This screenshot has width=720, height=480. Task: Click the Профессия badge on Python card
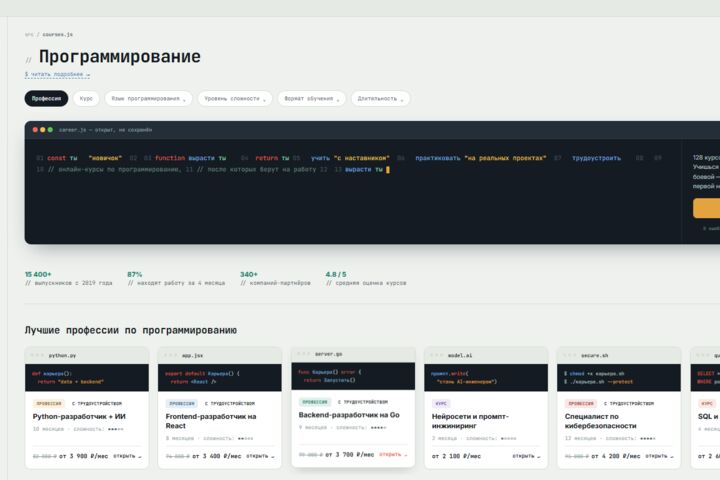pos(49,403)
